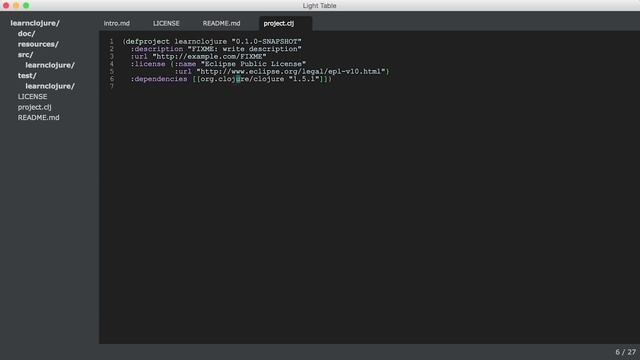This screenshot has height=360, width=640.
Task: Switch to the README.md tab
Action: (221, 23)
